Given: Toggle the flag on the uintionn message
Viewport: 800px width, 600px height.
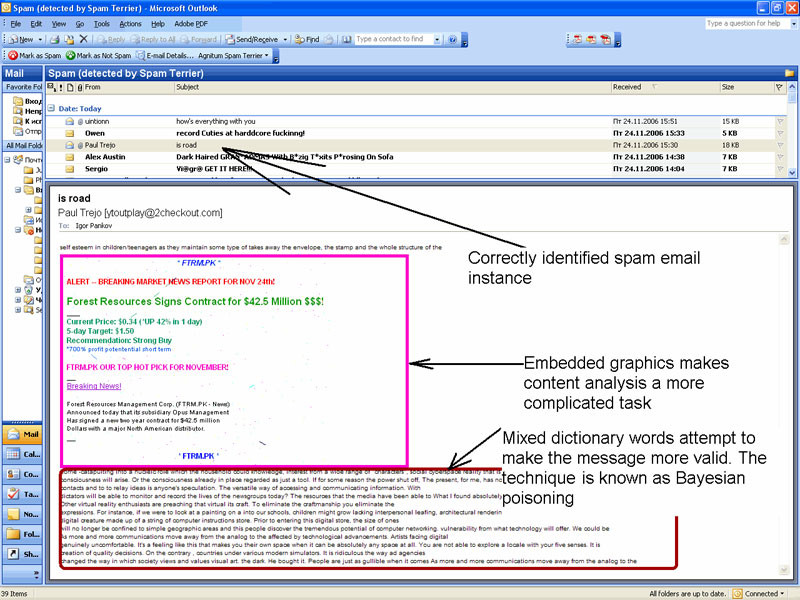Looking at the screenshot, I should tap(780, 121).
